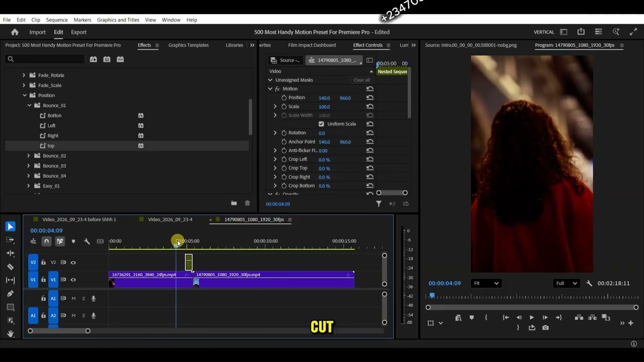
Task: Select the Hand tool
Action: (x=10, y=333)
